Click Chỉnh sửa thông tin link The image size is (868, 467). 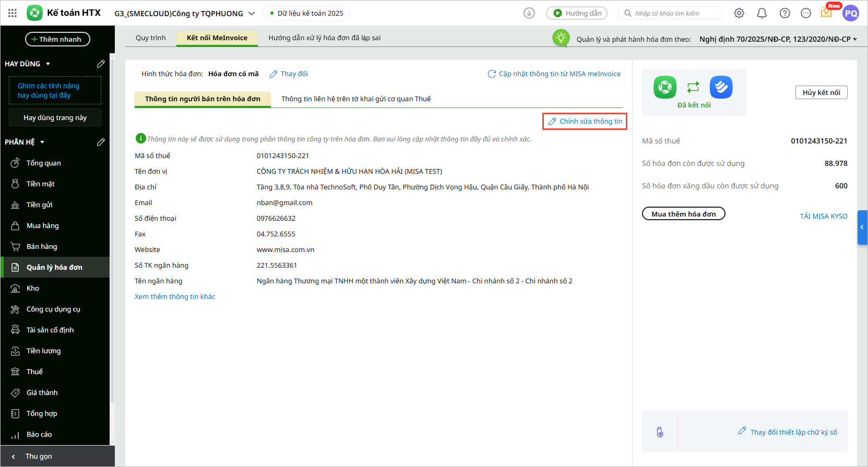click(x=585, y=121)
